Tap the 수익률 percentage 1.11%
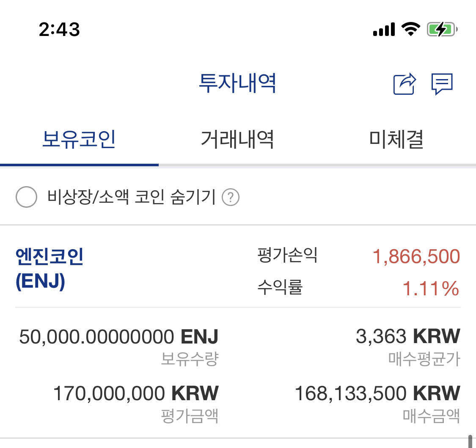The image size is (476, 448). point(430,288)
